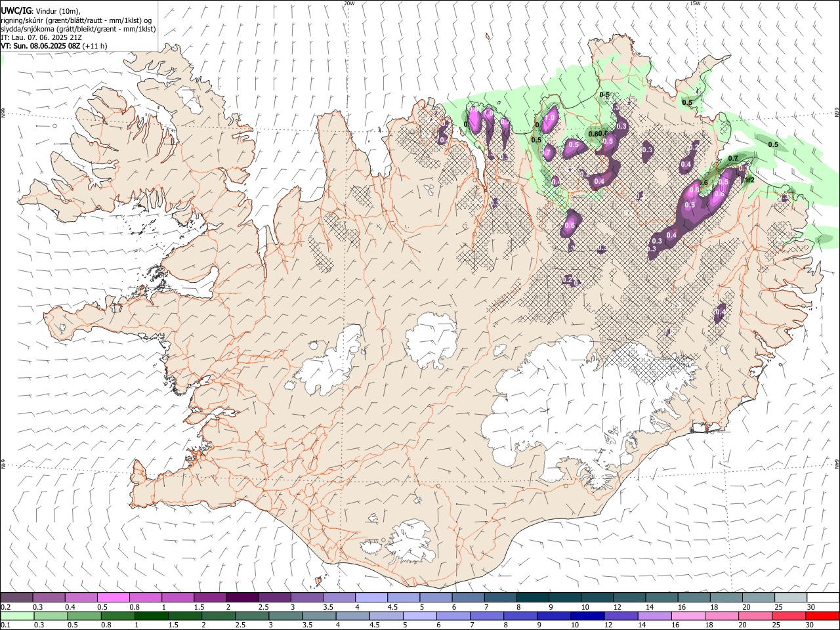Click the 64N latitude label on right edge
This screenshot has height=630, width=840.
[837, 463]
